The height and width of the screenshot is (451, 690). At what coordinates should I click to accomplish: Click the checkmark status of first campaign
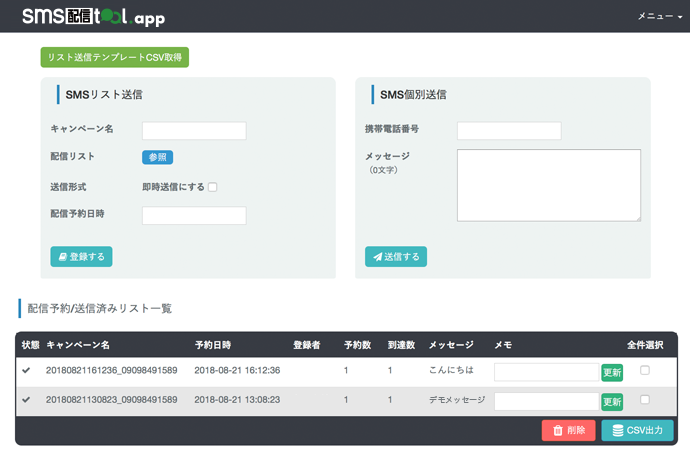[x=26, y=370]
